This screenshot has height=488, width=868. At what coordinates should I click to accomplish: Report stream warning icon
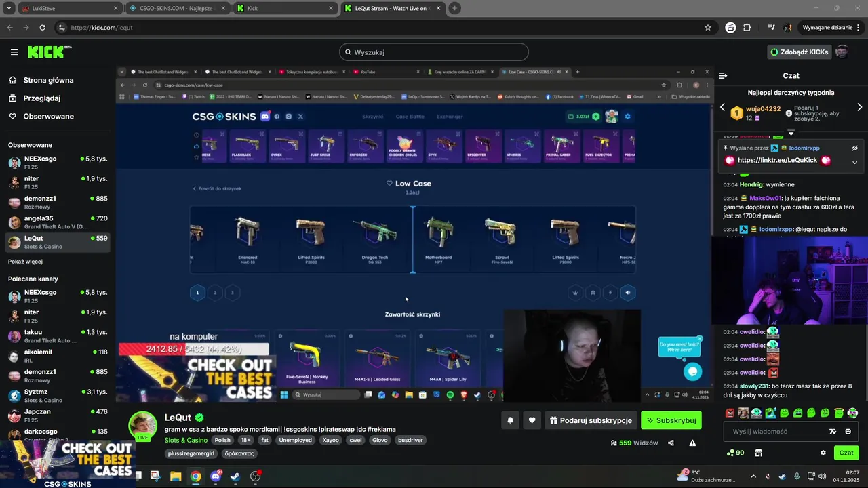point(692,443)
